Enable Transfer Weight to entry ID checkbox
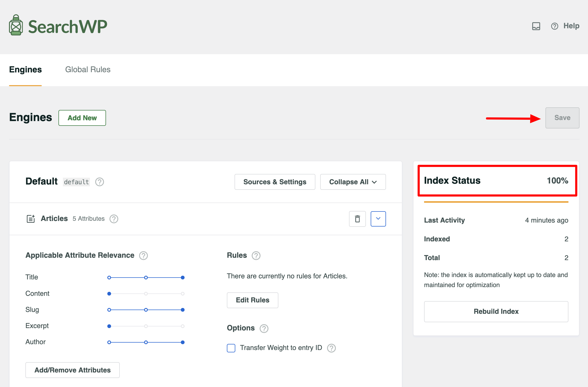Viewport: 588px width, 387px height. coord(231,348)
